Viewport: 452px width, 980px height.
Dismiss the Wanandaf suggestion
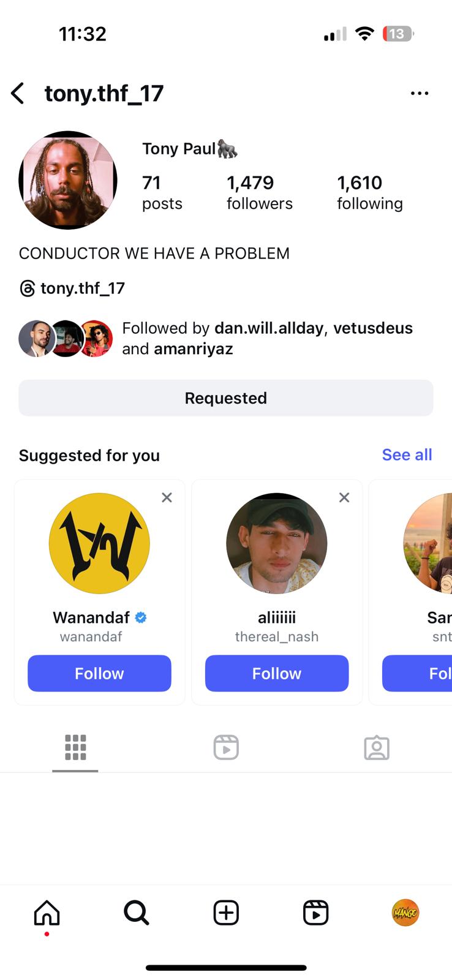(x=167, y=497)
